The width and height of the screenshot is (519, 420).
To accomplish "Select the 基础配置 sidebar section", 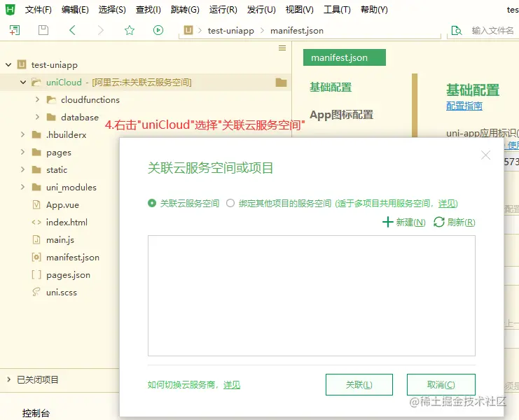I will [331, 87].
